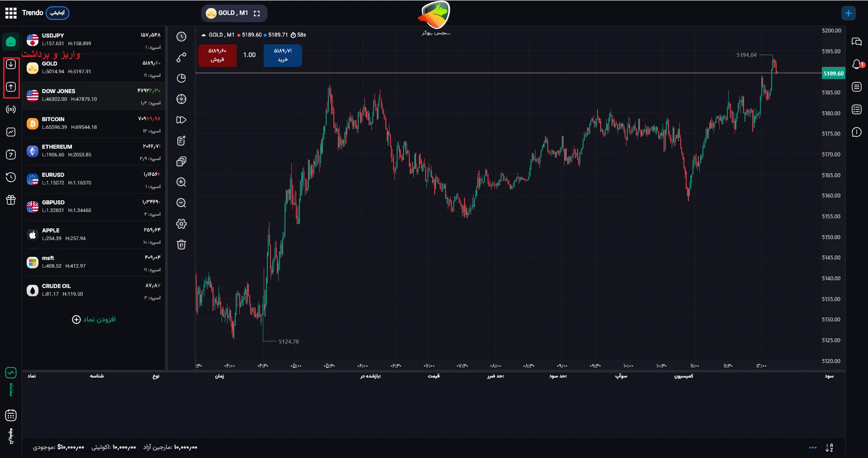This screenshot has height=458, width=868.
Task: Select the connected-nodes drawing tool icon
Action: coord(181,57)
